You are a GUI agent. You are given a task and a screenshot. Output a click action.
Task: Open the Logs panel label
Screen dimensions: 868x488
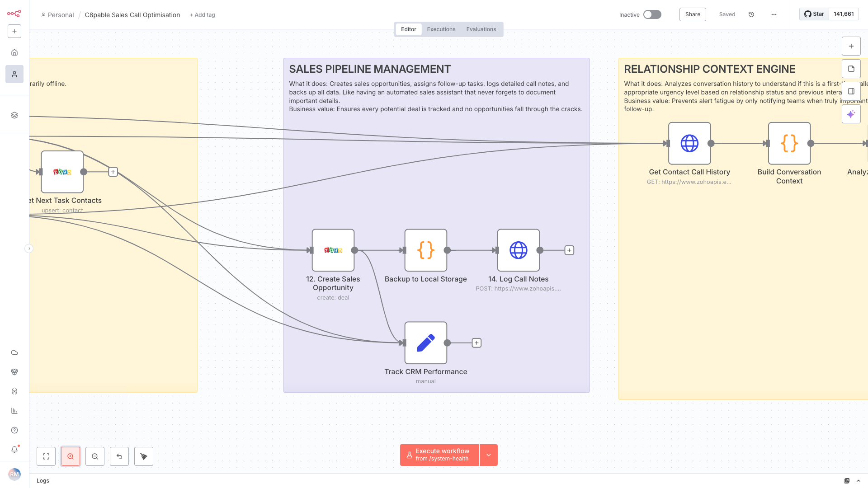[43, 481]
